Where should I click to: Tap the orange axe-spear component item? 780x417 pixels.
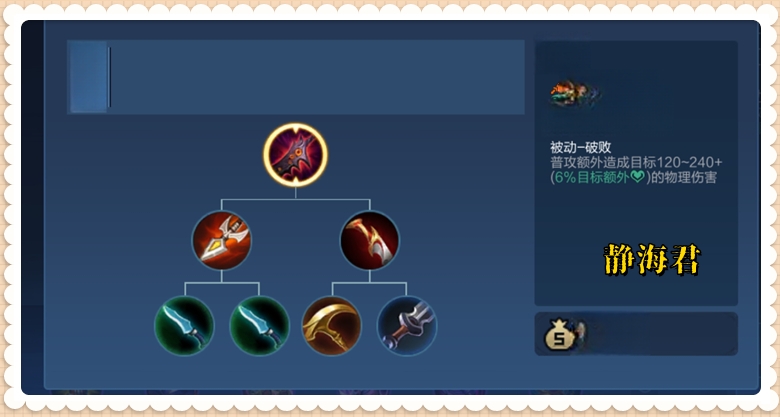[222, 240]
